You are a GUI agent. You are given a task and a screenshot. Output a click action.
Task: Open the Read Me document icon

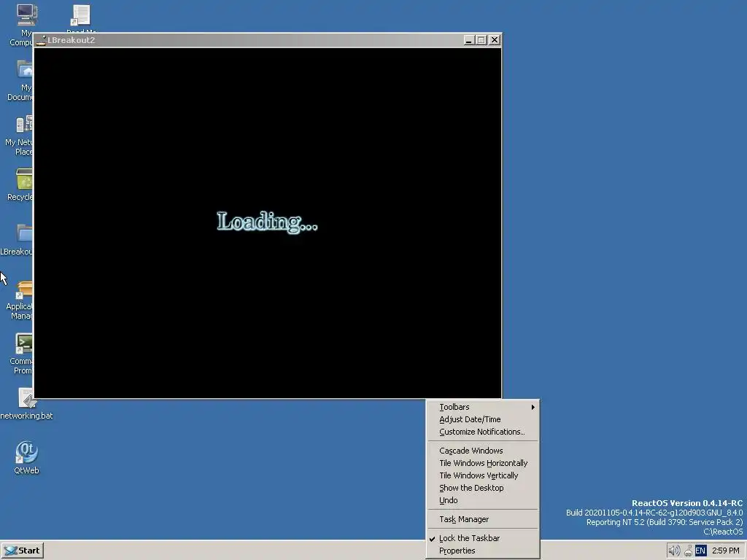[80, 15]
